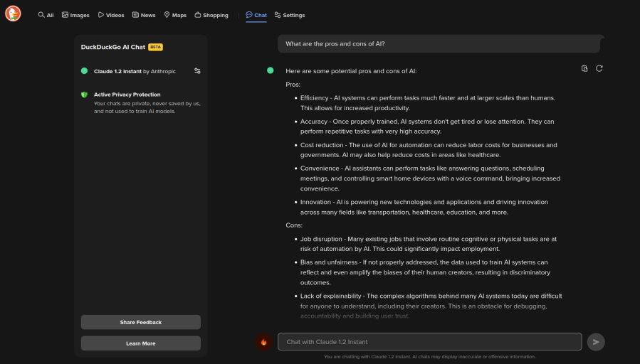Image resolution: width=640 pixels, height=364 pixels.
Task: Open Settings in the top bar
Action: click(x=290, y=15)
